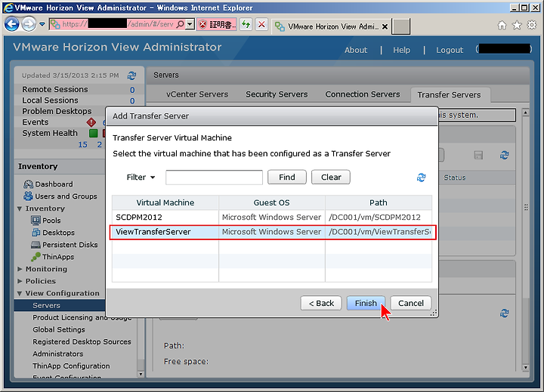Select the ViewTransferServer virtual machine row
Image resolution: width=544 pixels, height=392 pixels.
272,232
